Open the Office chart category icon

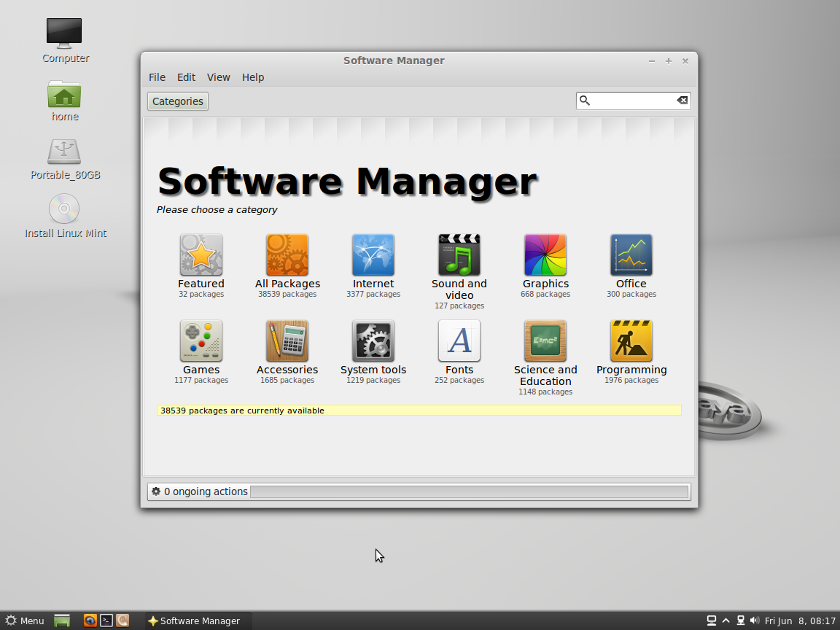coord(631,254)
